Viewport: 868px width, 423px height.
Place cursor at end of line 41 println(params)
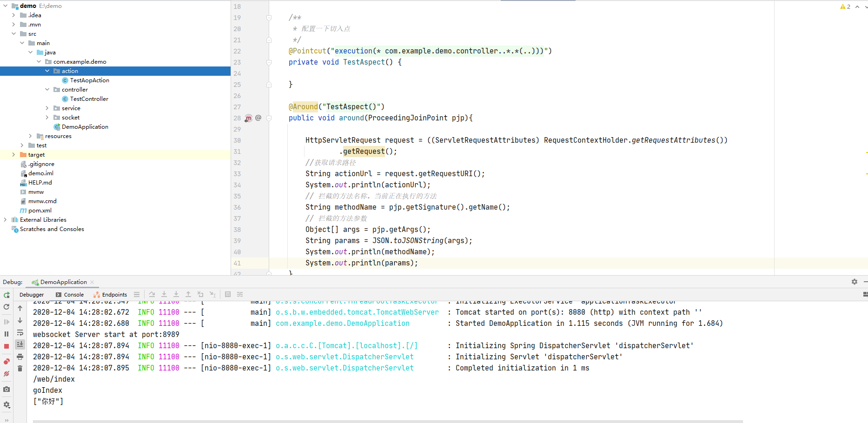(x=418, y=263)
